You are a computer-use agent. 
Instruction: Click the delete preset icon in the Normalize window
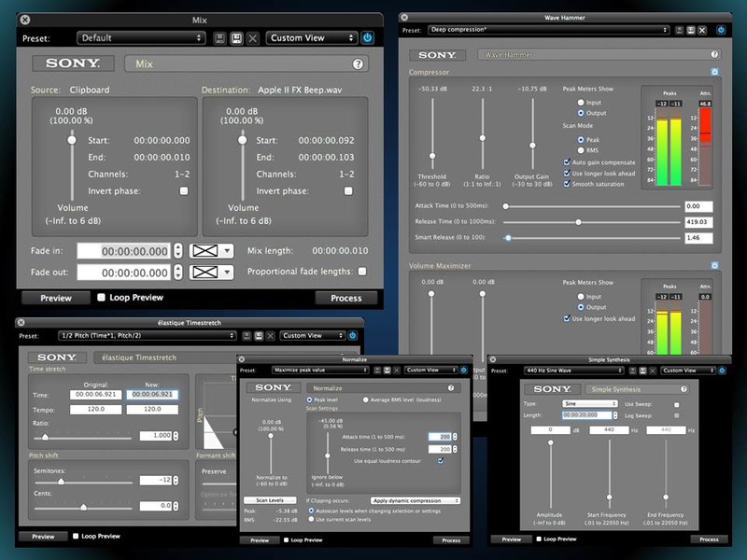click(x=395, y=371)
